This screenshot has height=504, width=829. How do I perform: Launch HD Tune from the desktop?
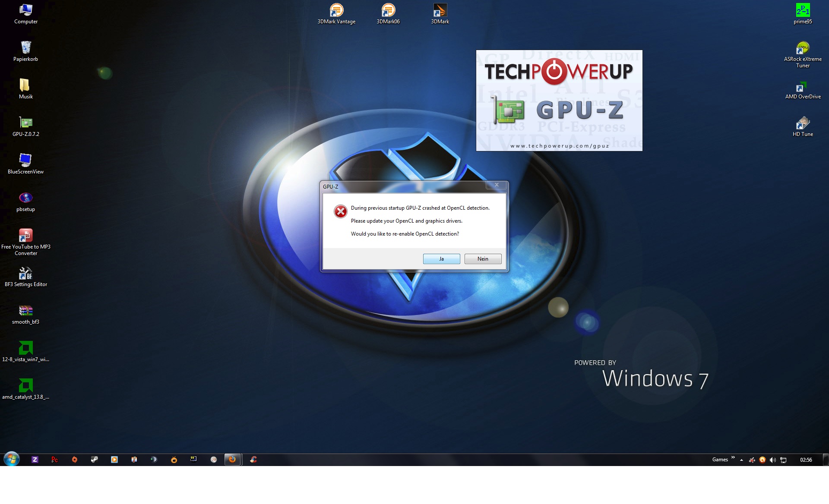(803, 123)
